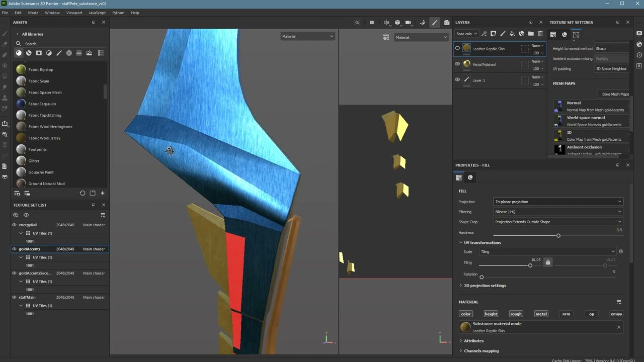
Task: Toggle staffMain texture set visibility
Action: 14,297
